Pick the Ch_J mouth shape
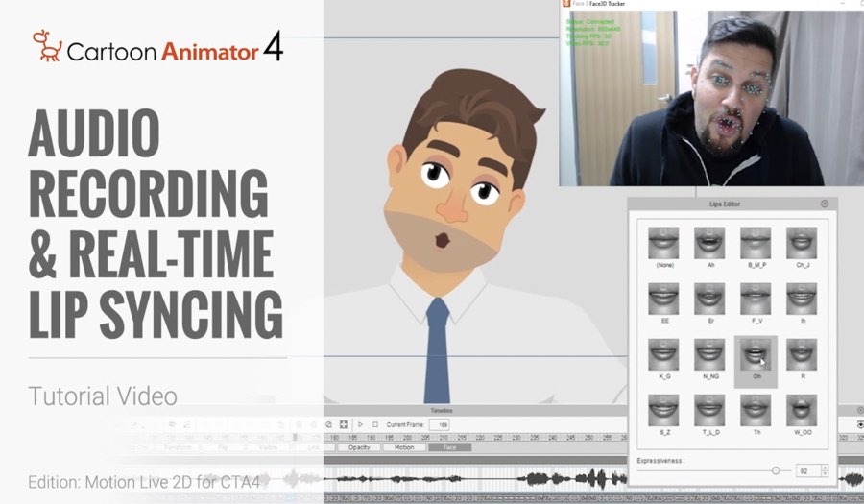This screenshot has width=864, height=504. pos(802,243)
